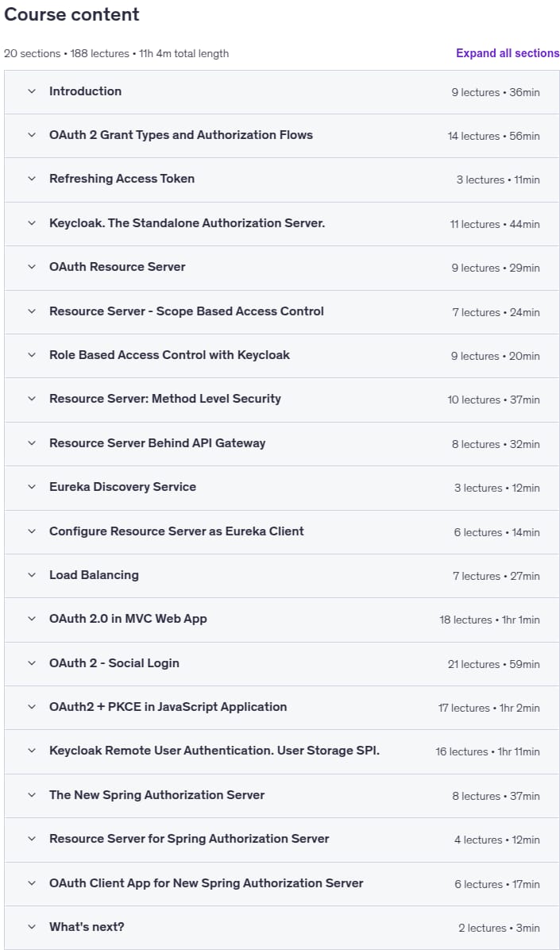Expand chevron next to Load Balancing
Viewport: 560px width, 950px height.
[32, 575]
